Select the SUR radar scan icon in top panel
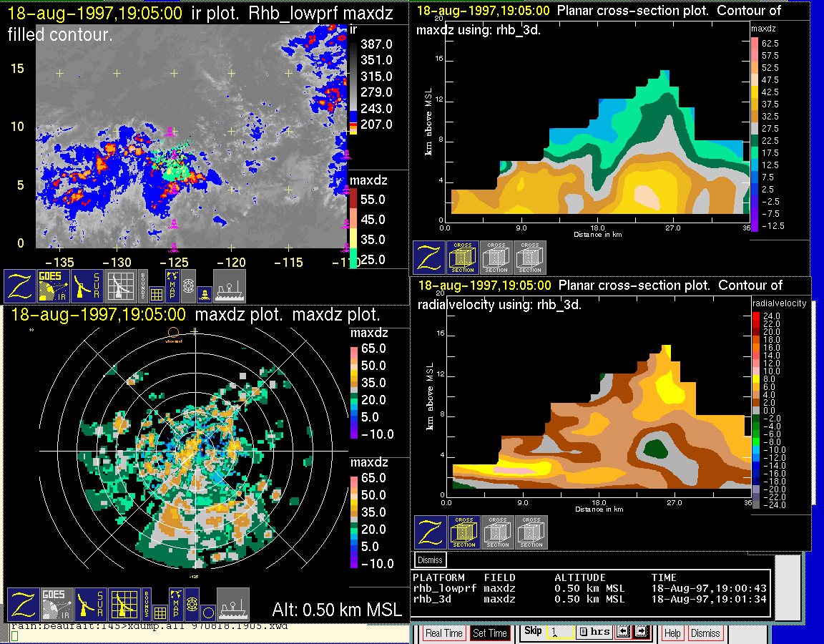Image resolution: width=824 pixels, height=644 pixels. pos(89,286)
